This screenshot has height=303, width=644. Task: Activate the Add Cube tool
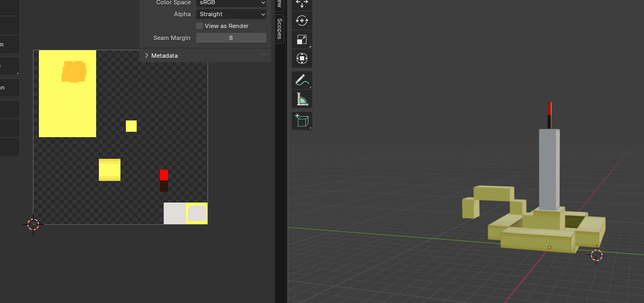click(301, 120)
